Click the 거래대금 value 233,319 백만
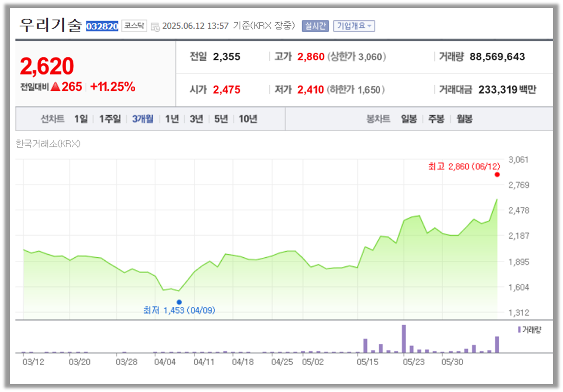 507,90
